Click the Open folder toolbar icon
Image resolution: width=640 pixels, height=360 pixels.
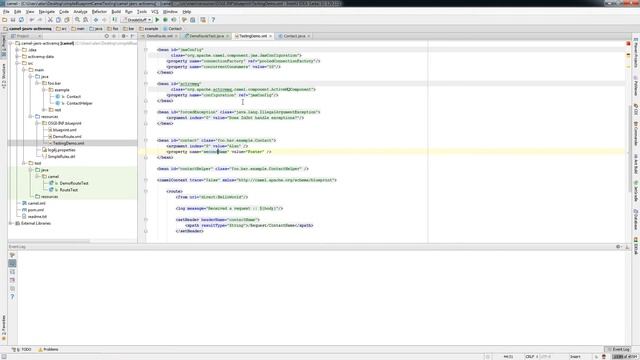coord(4,20)
